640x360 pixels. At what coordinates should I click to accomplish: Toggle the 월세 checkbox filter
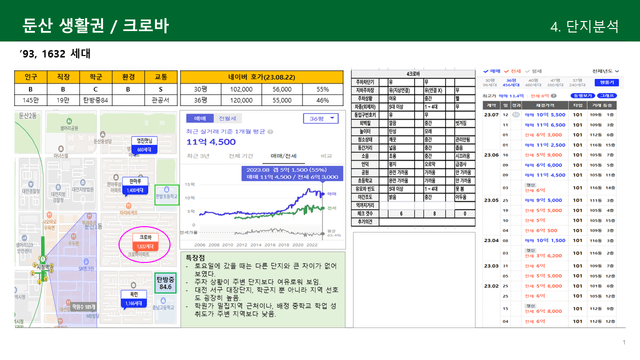coord(533,71)
